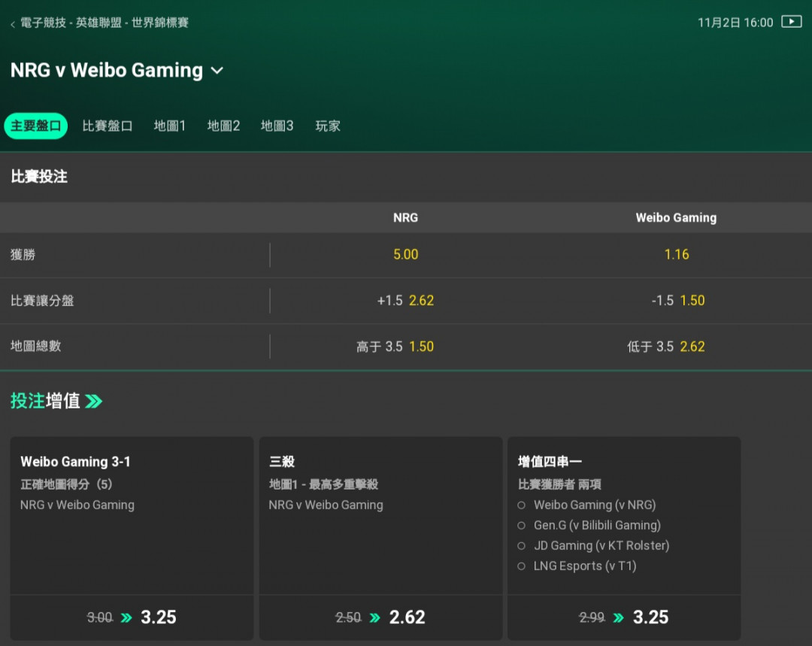This screenshot has height=646, width=812.
Task: Switch to the 比賽盤口 tab
Action: click(x=108, y=126)
